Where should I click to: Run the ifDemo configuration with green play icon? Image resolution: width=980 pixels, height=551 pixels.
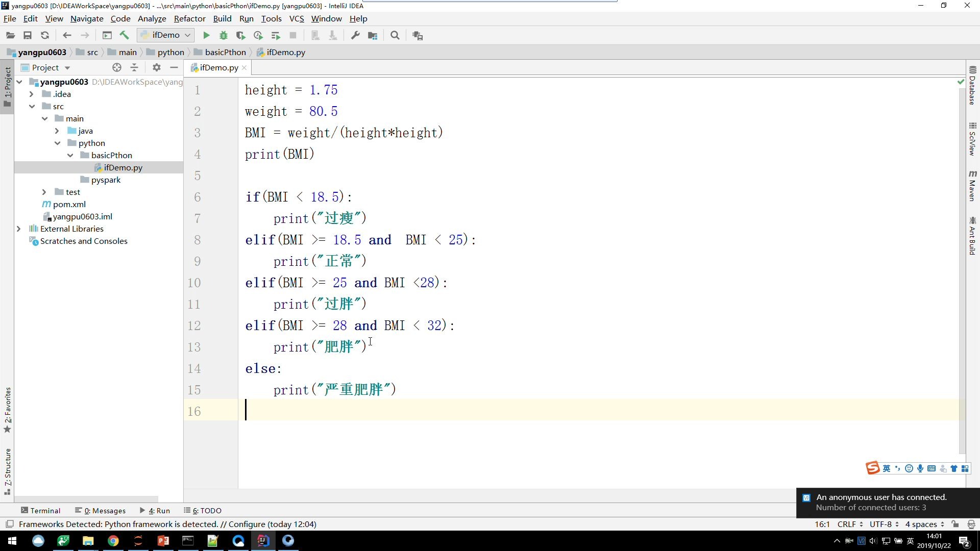click(x=206, y=35)
